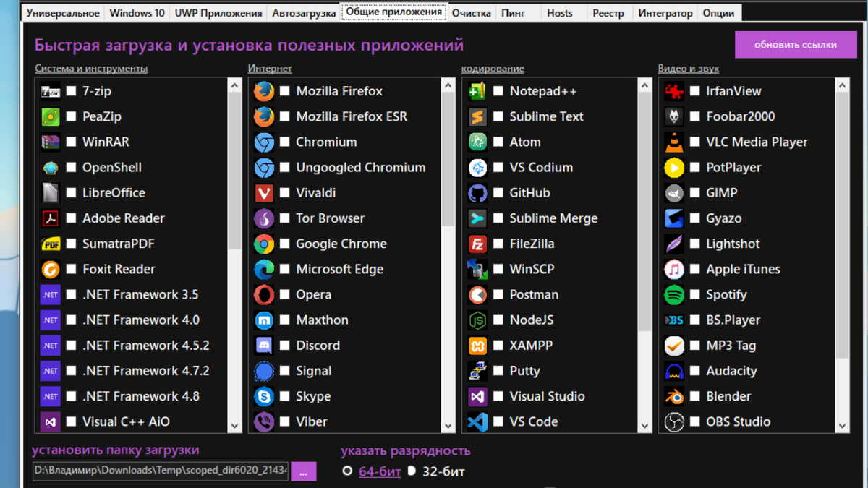Click the SumatraPDF icon
The height and width of the screenshot is (488, 868).
coord(51,244)
